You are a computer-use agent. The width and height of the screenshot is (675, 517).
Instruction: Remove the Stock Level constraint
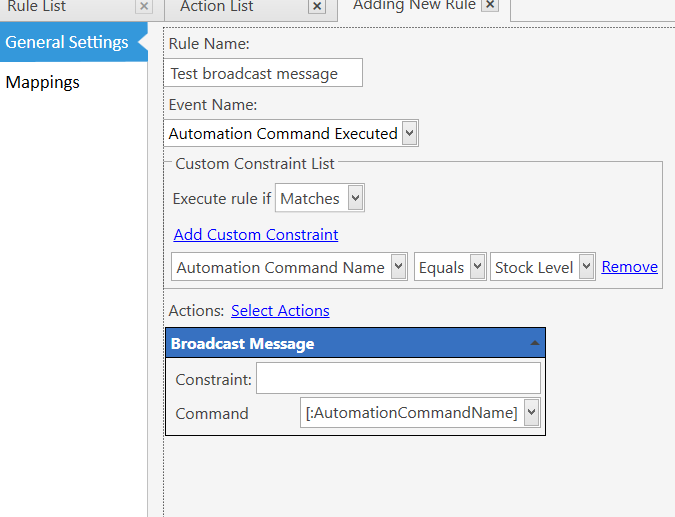[x=629, y=266]
